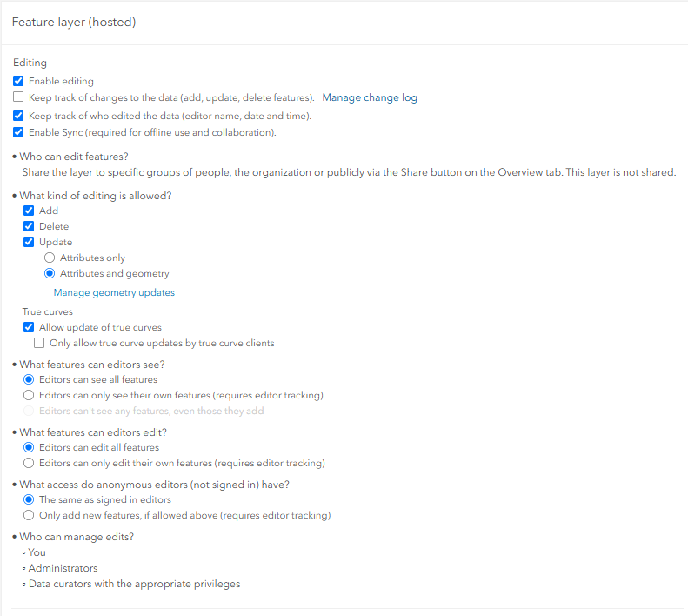Viewport: 688px width, 616px height.
Task: Toggle the Update editing checkbox
Action: [29, 242]
